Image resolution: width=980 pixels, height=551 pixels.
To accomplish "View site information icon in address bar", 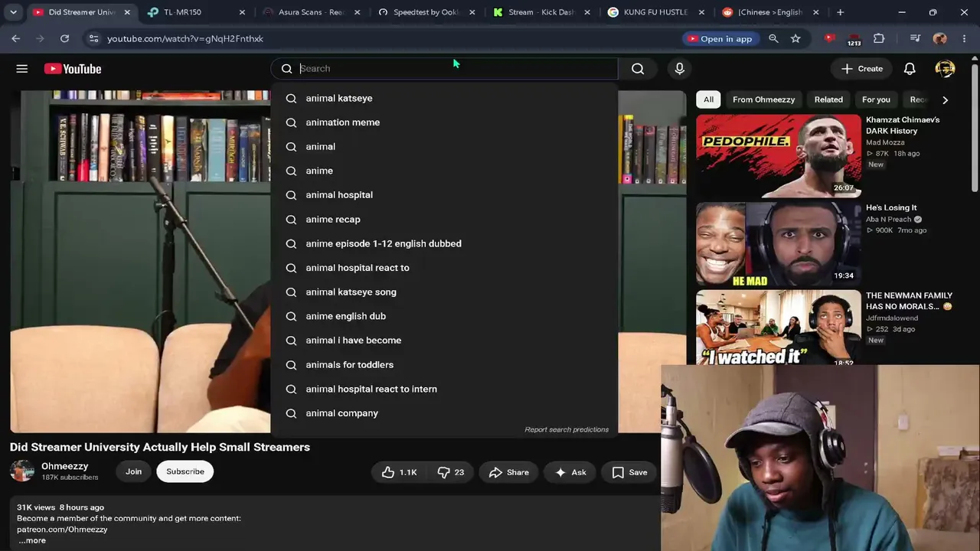I will point(93,38).
